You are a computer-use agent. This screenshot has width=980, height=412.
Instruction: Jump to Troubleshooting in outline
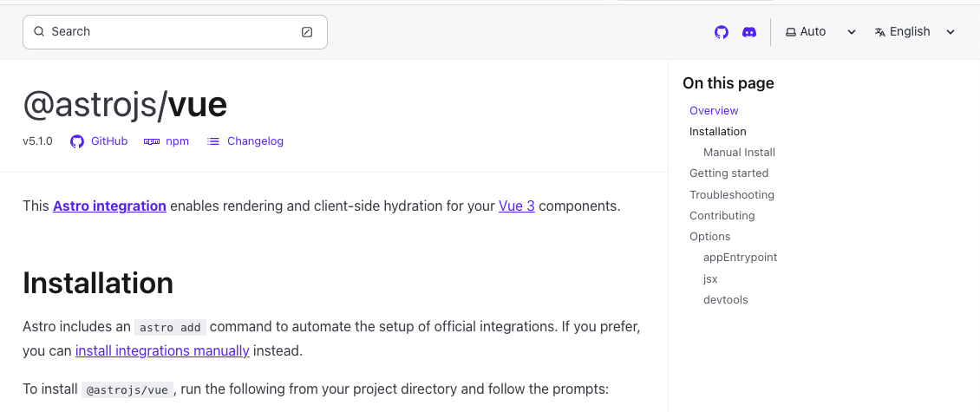coord(732,194)
